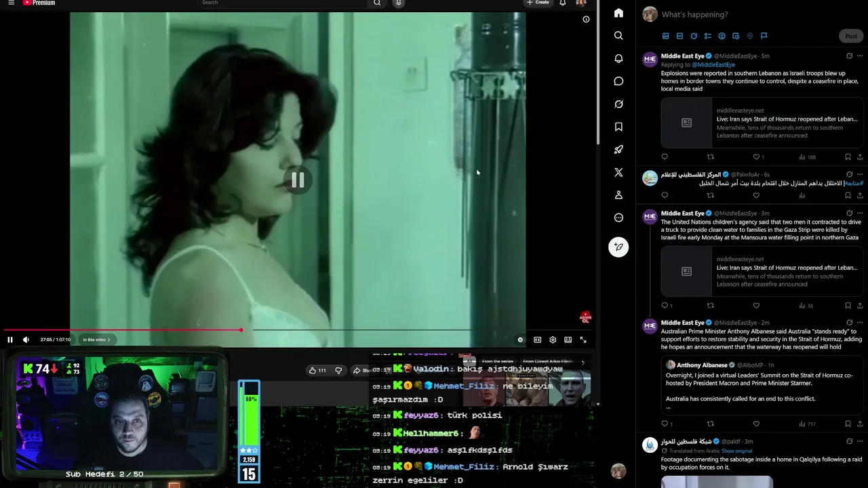This screenshot has width=868, height=488.
Task: Open the More circle menu in X sidebar
Action: [618, 218]
